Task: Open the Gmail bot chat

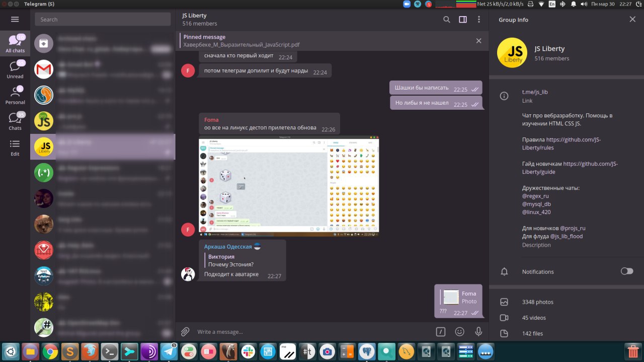Action: [103, 69]
